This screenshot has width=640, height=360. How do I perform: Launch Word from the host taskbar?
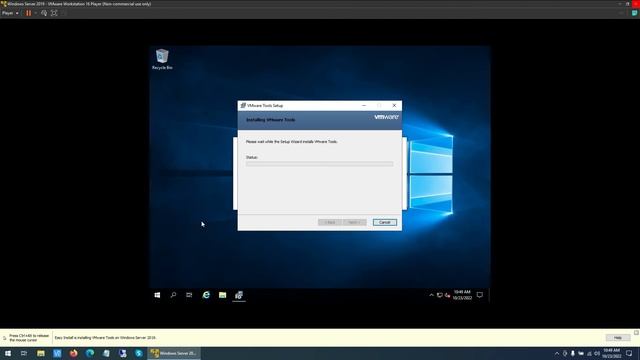[x=57, y=353]
